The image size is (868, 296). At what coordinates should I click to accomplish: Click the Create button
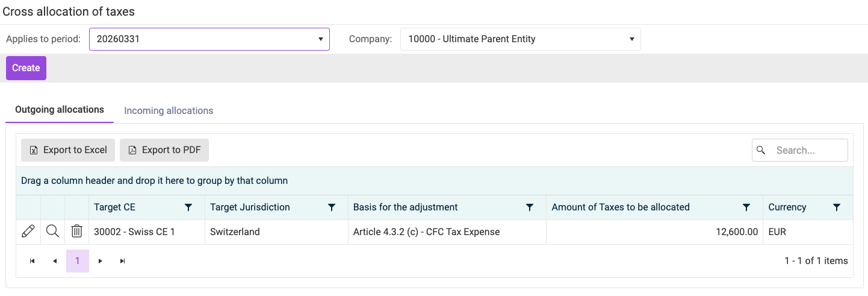click(x=26, y=68)
